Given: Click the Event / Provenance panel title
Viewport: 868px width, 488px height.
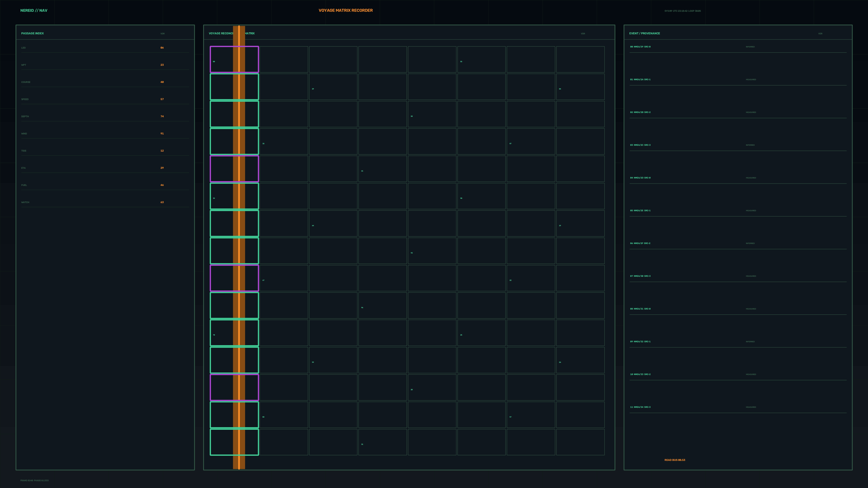Looking at the screenshot, I should (644, 33).
